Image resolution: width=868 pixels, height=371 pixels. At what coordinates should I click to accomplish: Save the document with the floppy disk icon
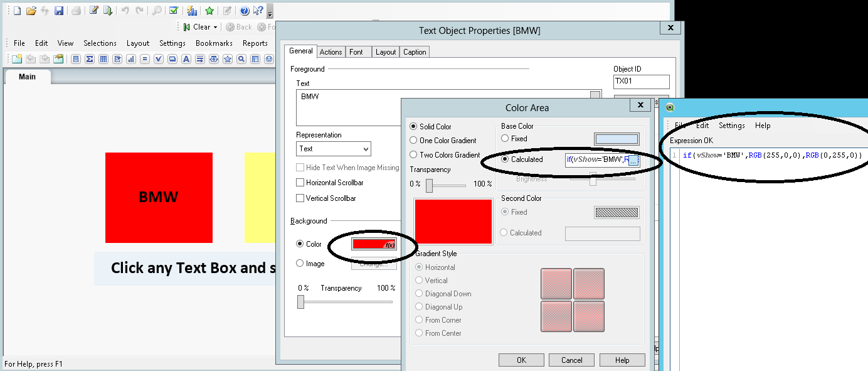click(x=59, y=11)
